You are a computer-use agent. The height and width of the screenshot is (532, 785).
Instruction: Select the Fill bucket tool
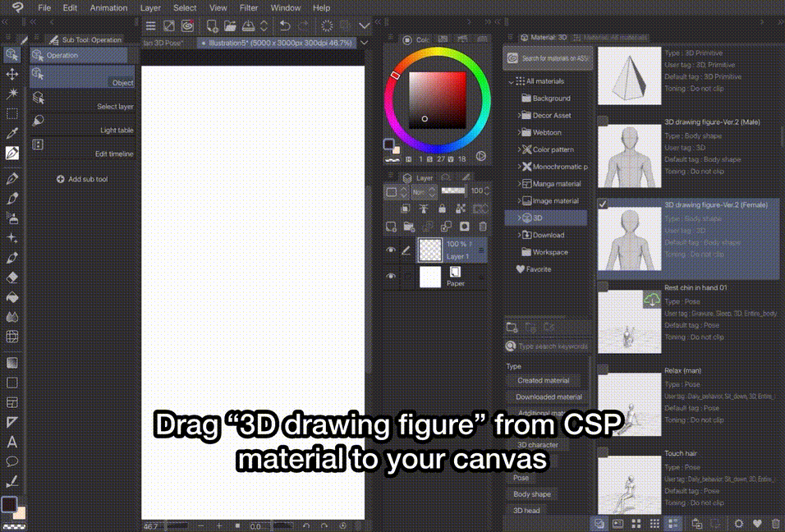(x=11, y=297)
